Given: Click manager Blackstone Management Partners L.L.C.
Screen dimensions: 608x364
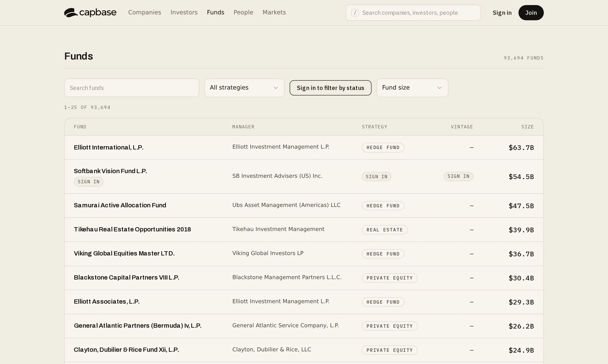Looking at the screenshot, I should [x=287, y=277].
